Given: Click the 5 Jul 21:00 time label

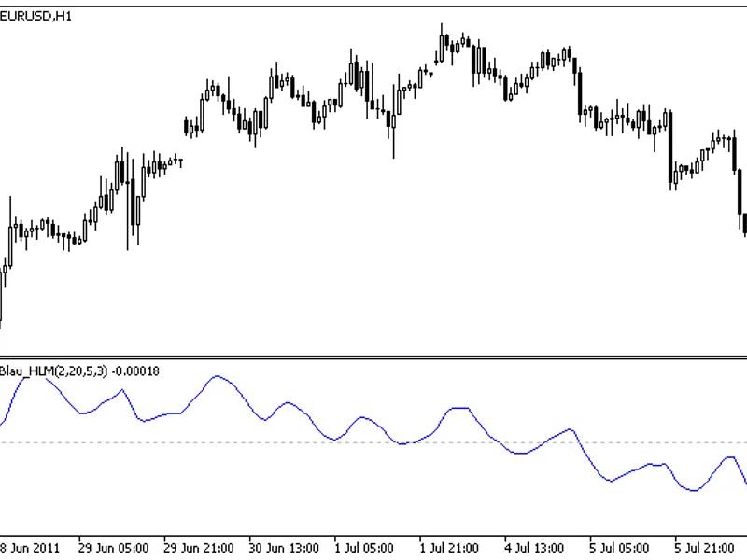Looking at the screenshot, I should 704,548.
